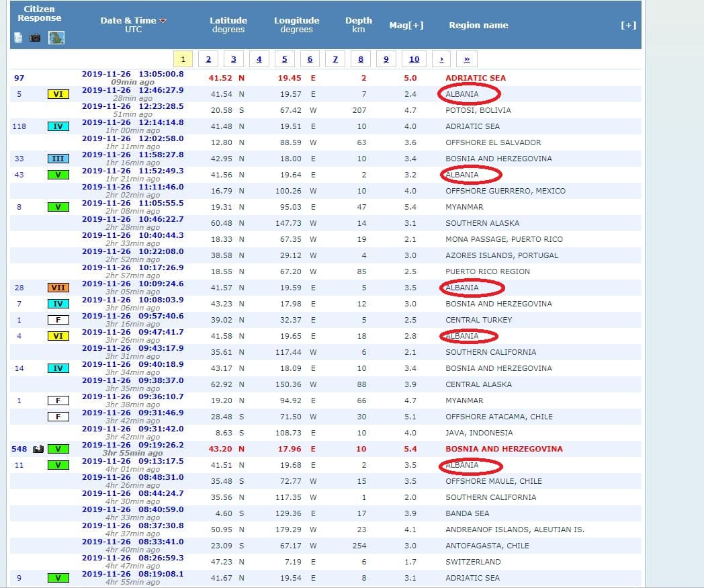Viewport: 704px width, 588px height.
Task: Go to page 9
Action: (x=386, y=59)
